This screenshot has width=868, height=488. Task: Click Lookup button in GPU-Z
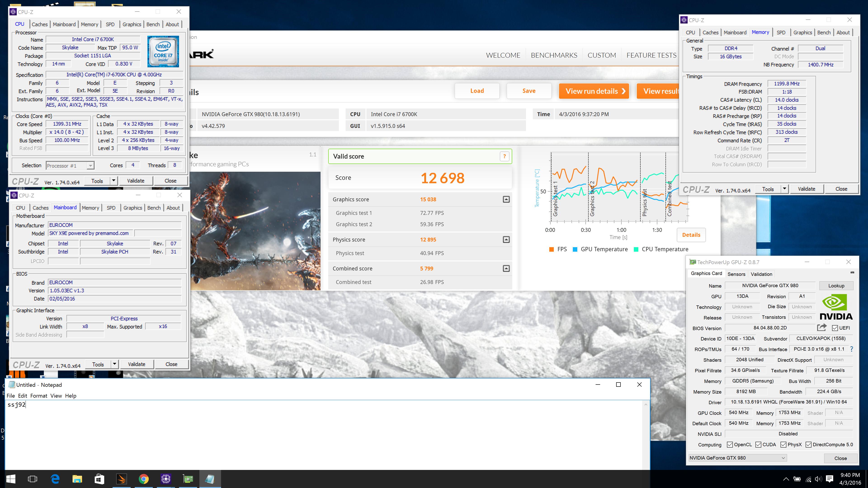click(x=836, y=286)
